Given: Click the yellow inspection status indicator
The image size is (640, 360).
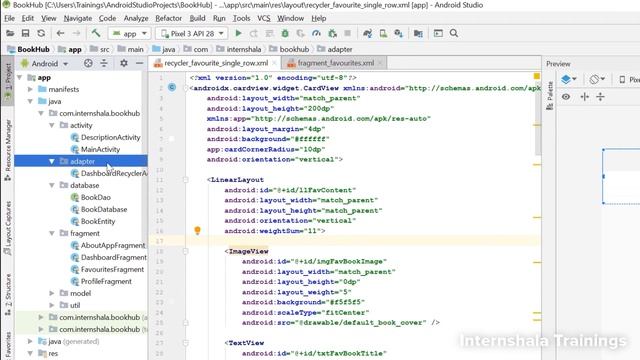Looking at the screenshot, I should click(x=537, y=76).
